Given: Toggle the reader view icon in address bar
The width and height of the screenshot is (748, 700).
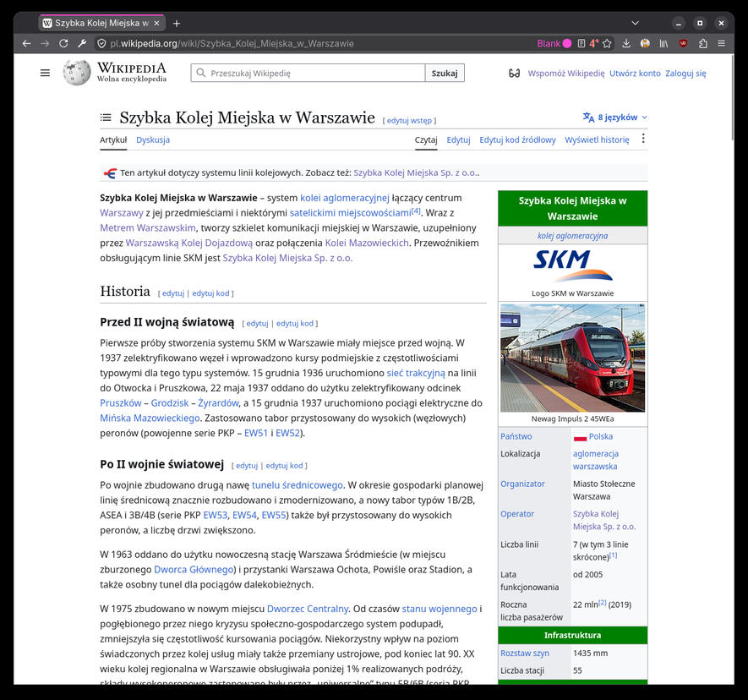Looking at the screenshot, I should tap(581, 43).
